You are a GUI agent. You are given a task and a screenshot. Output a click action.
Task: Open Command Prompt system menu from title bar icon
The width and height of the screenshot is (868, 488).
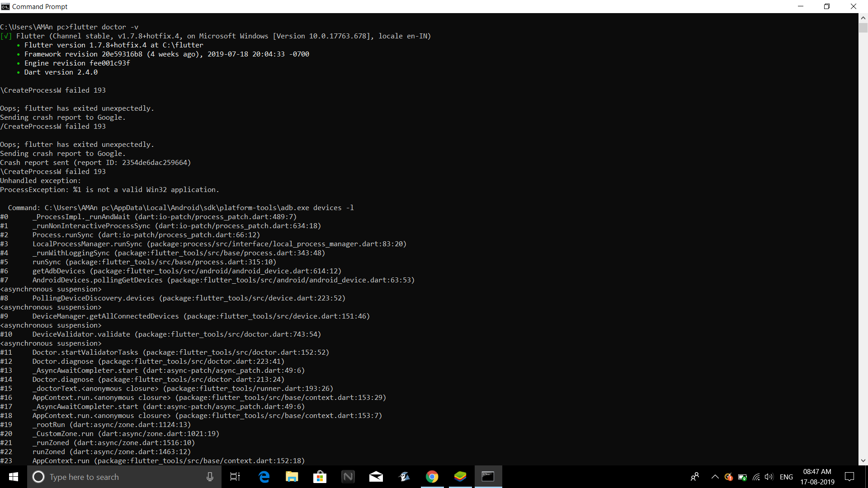[5, 6]
